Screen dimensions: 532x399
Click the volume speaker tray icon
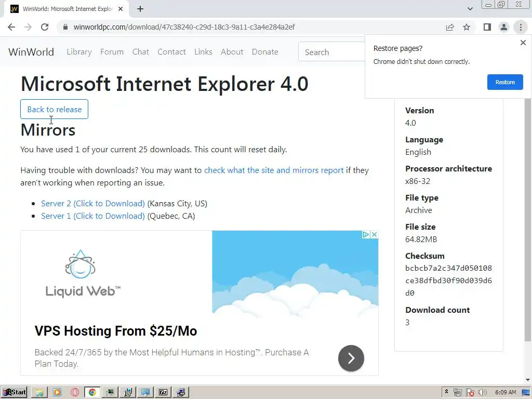483,393
